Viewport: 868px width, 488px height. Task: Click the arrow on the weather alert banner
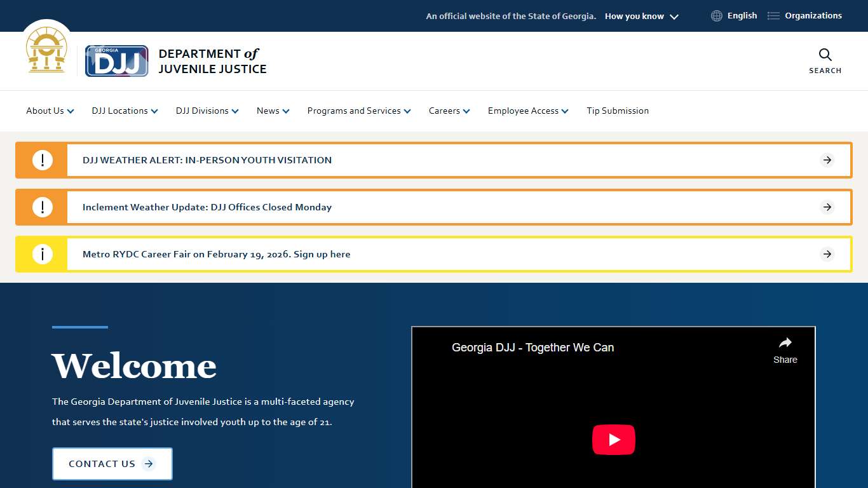[827, 160]
